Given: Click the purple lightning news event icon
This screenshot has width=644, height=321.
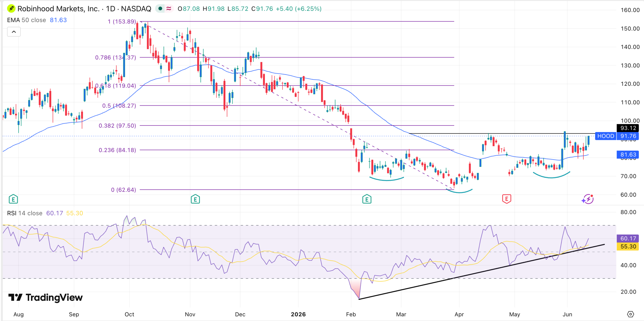Looking at the screenshot, I should (x=588, y=199).
